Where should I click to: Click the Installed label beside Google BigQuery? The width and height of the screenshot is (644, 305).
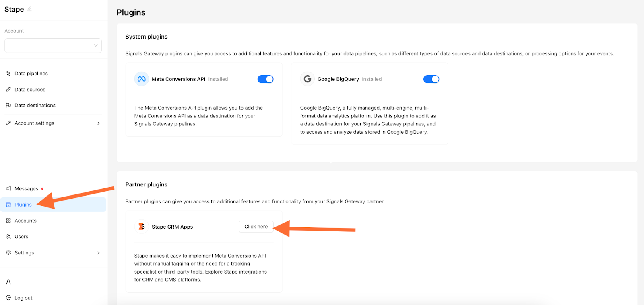(x=372, y=79)
